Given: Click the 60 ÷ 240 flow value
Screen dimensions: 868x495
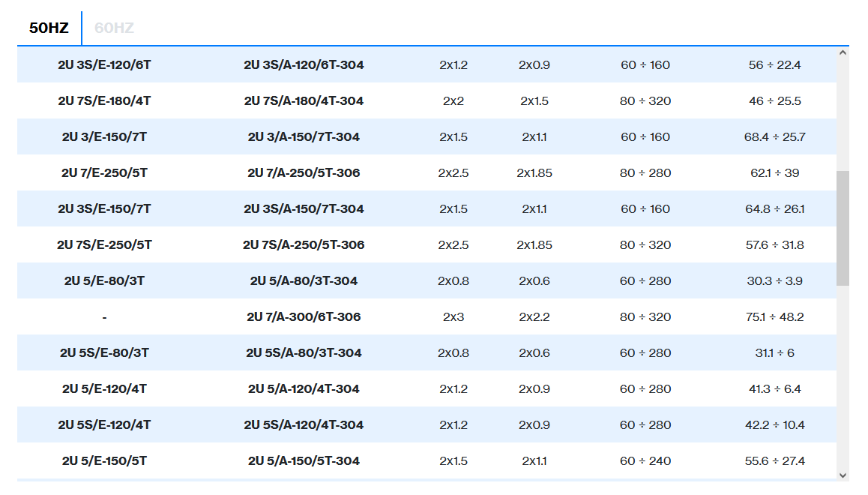Looking at the screenshot, I should click(645, 461).
